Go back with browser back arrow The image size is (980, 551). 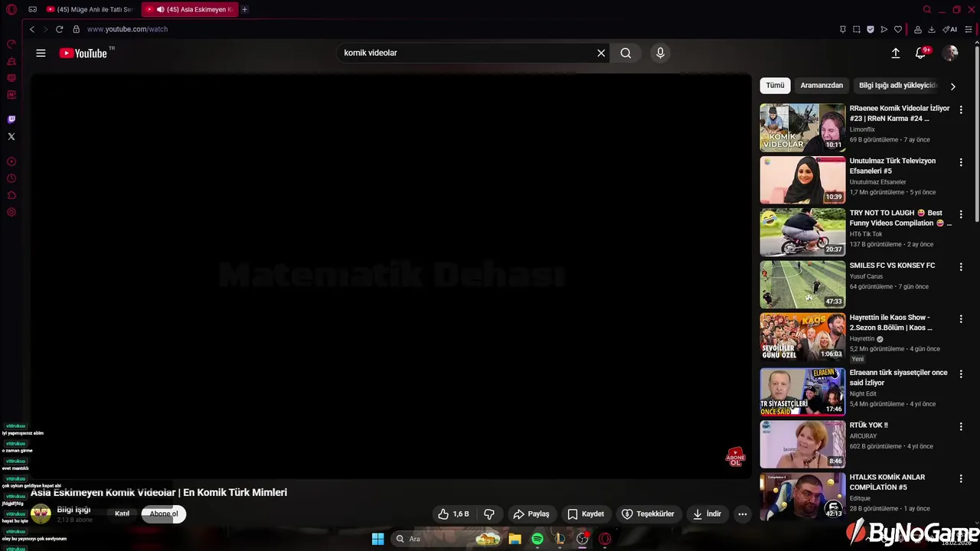[x=31, y=29]
